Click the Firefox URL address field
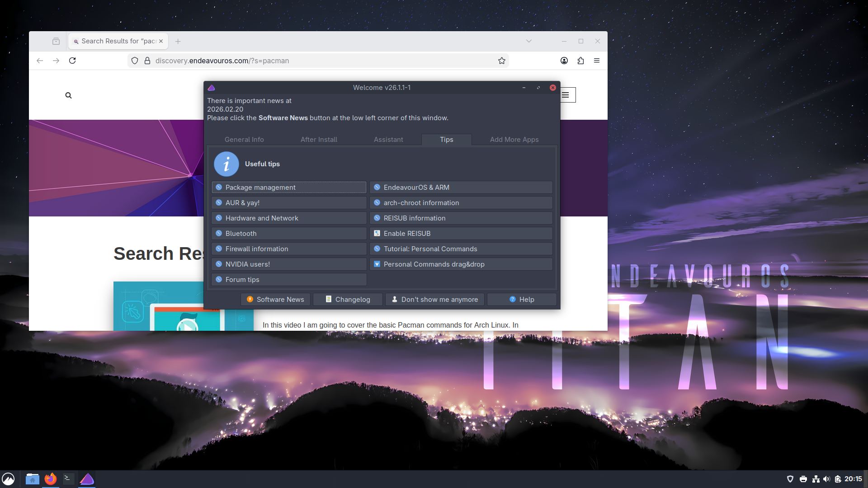This screenshot has width=868, height=488. 318,61
